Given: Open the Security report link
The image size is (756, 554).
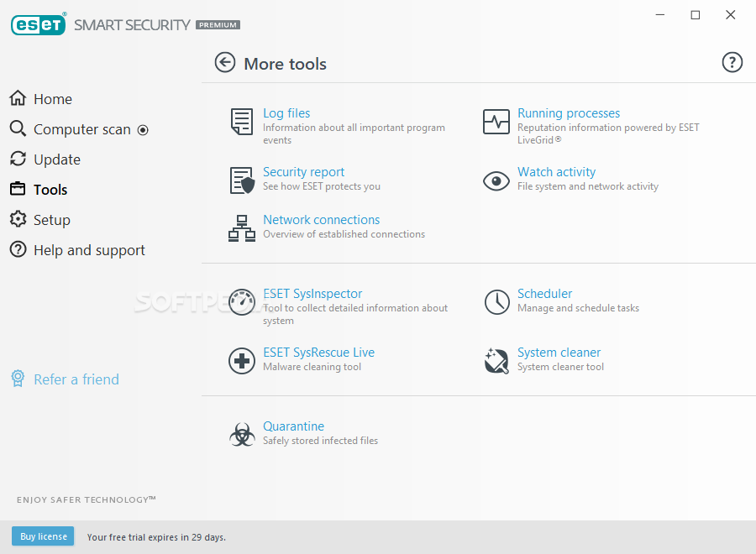Looking at the screenshot, I should click(x=303, y=172).
